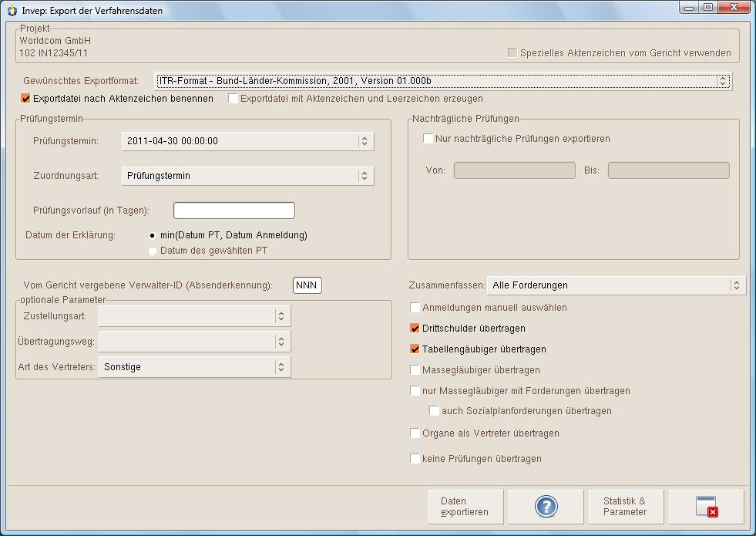Click the Prüfungsvorlauf (in Tagen) input field
The width and height of the screenshot is (756, 536).
tap(234, 211)
